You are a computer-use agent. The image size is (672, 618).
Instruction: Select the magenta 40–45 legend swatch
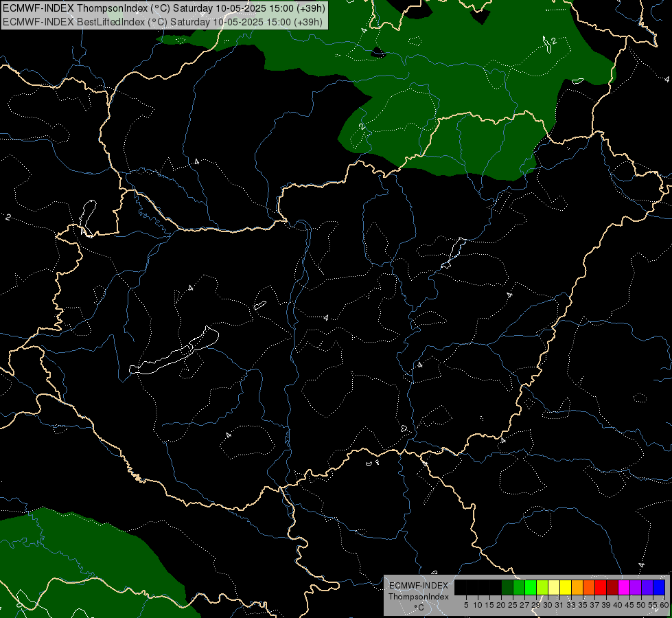pos(624,587)
